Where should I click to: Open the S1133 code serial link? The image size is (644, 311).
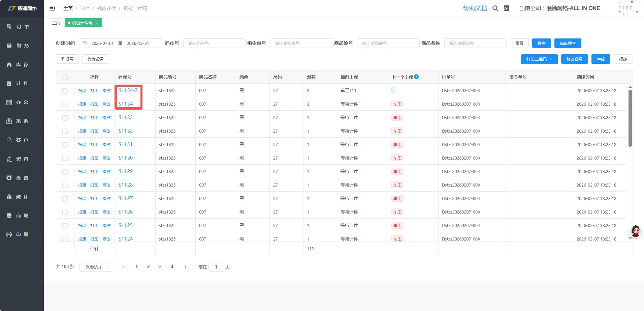(x=126, y=117)
